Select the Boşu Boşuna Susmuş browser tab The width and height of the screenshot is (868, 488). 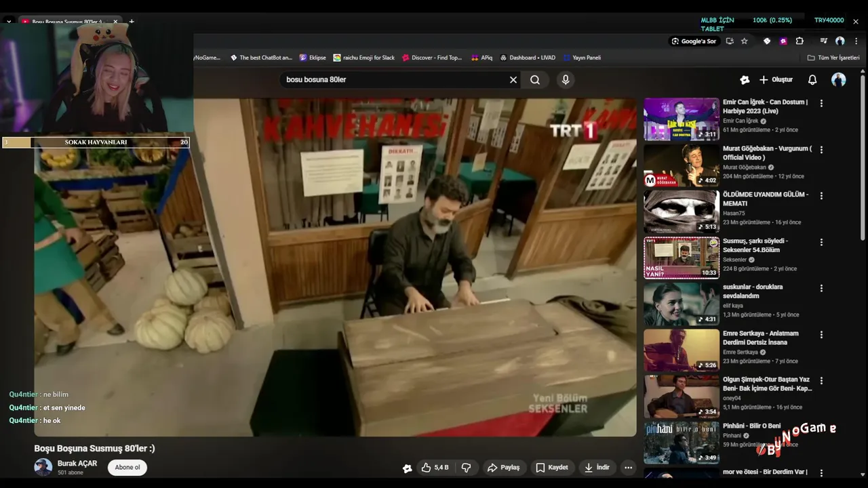[66, 22]
